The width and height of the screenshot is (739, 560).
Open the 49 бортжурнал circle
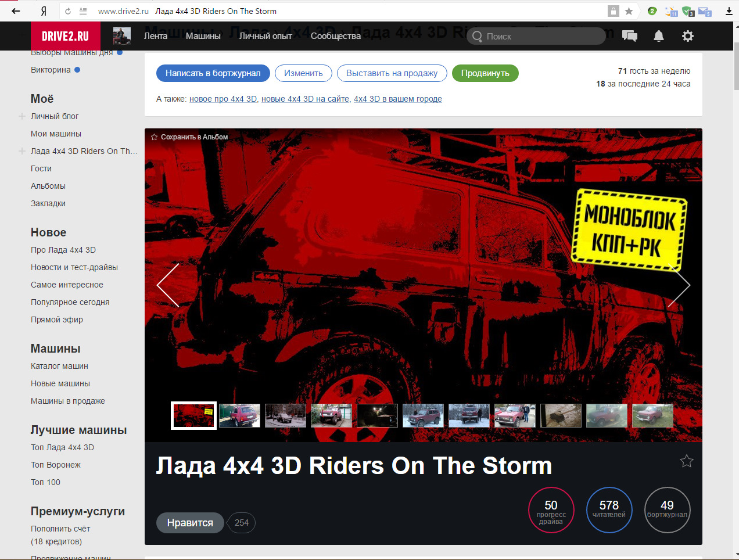(x=668, y=510)
